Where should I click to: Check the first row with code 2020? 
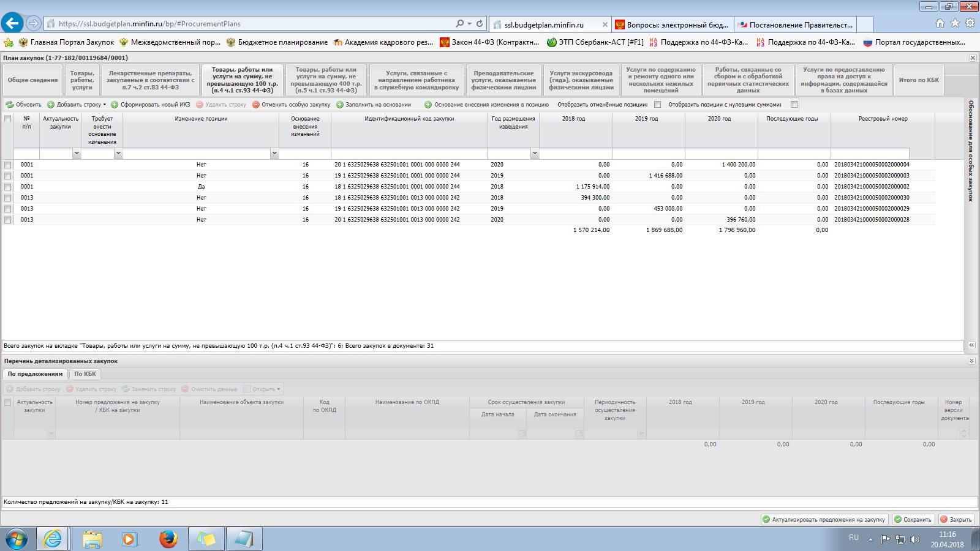(x=8, y=165)
